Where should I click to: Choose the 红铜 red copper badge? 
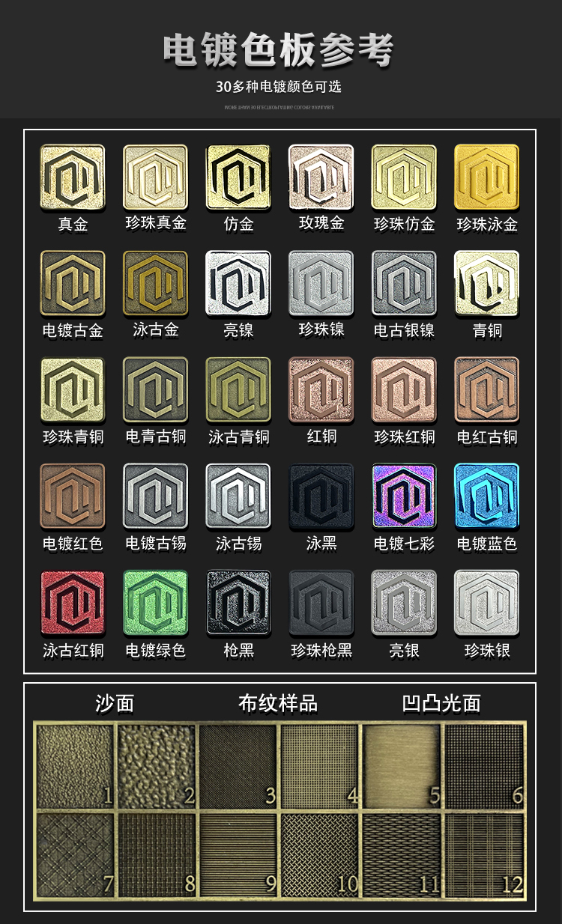click(x=321, y=389)
